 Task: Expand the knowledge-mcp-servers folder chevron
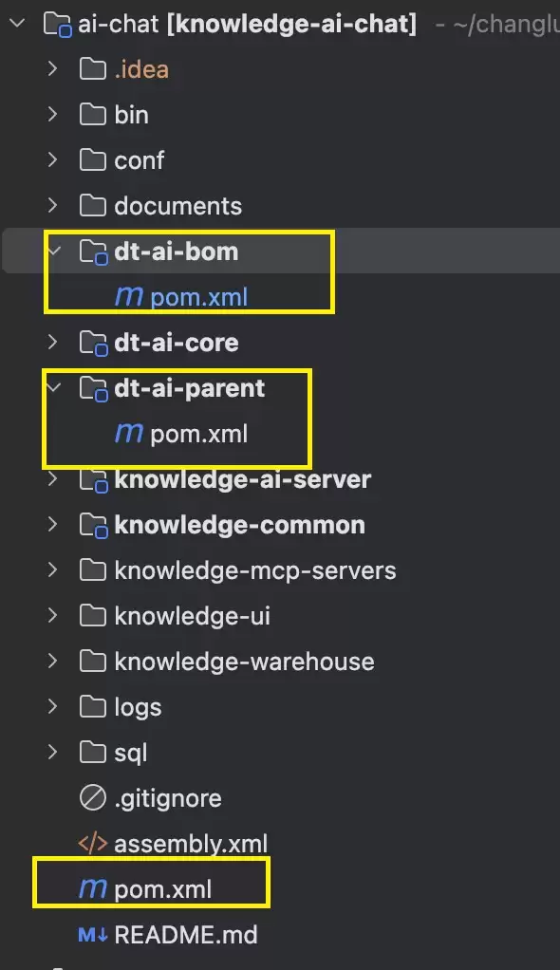pyautogui.click(x=53, y=570)
